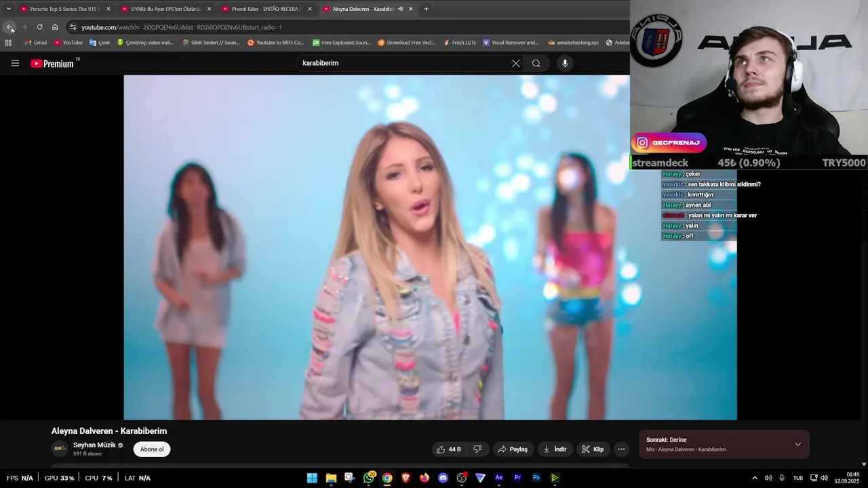This screenshot has width=868, height=488.
Task: Launch Brave browser from taskbar
Action: pyautogui.click(x=406, y=478)
